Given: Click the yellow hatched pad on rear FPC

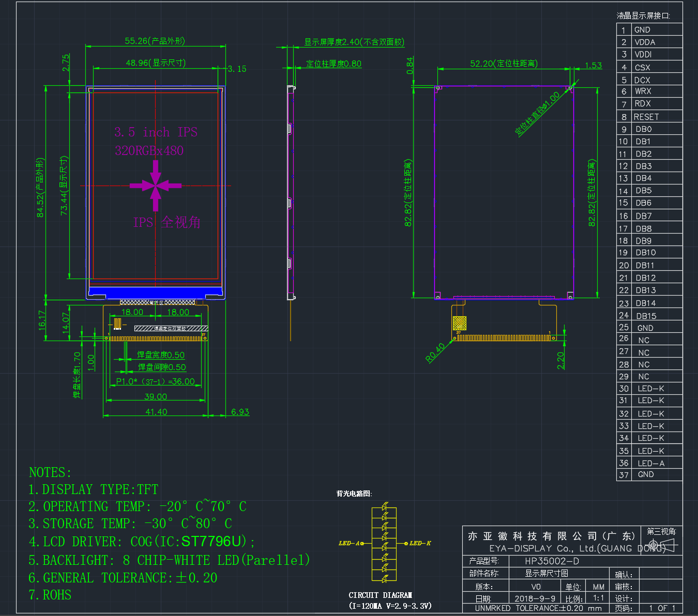Looking at the screenshot, I should pos(459,323).
